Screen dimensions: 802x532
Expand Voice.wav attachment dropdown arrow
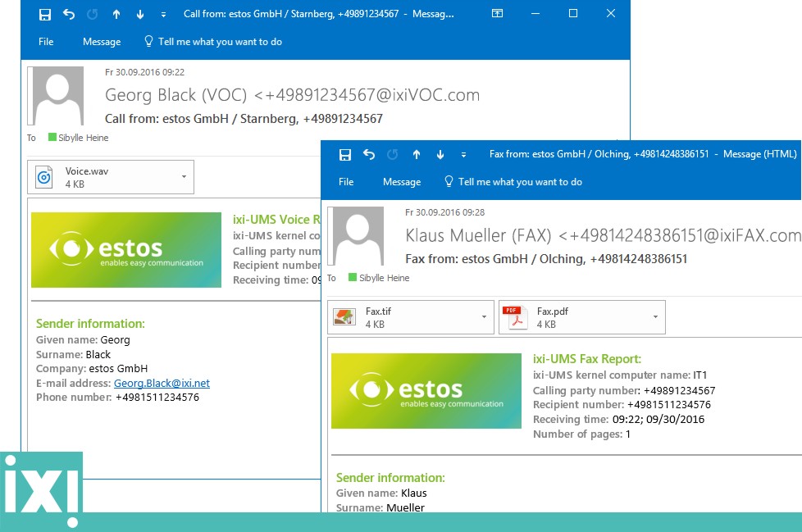pos(184,177)
